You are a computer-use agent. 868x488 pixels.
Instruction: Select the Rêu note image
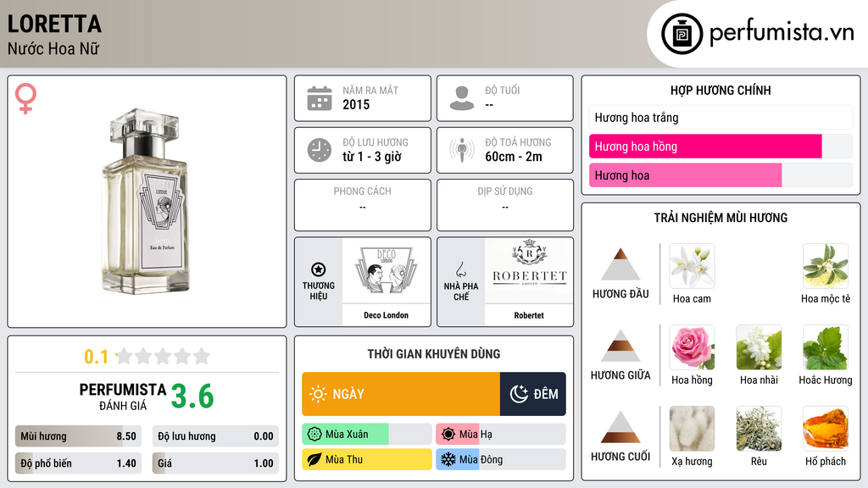click(759, 429)
